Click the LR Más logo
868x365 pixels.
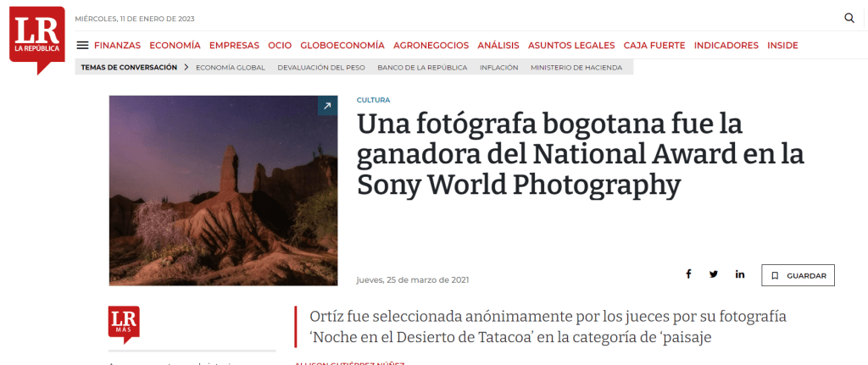[124, 324]
